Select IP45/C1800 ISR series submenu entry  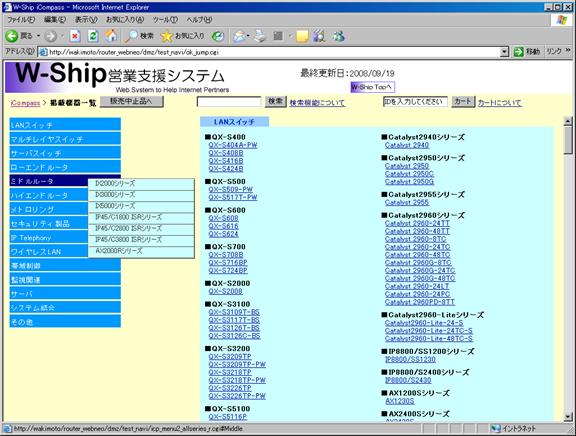(x=141, y=217)
